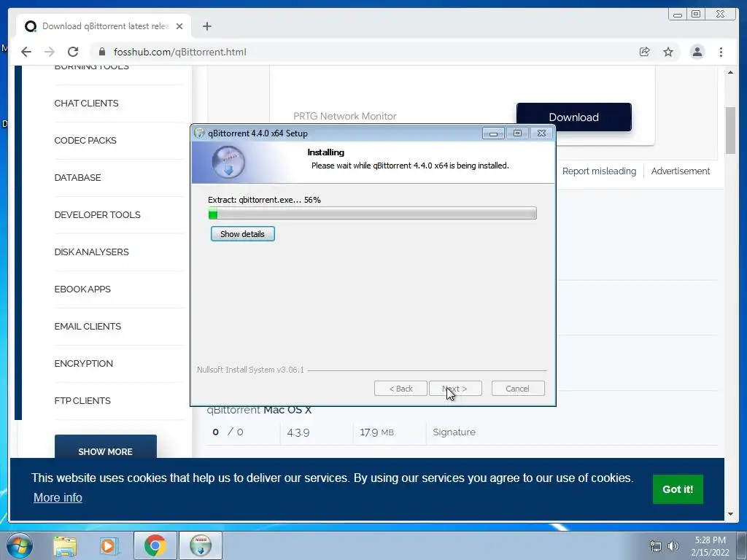
Task: Click the padlock site info icon
Action: (102, 52)
